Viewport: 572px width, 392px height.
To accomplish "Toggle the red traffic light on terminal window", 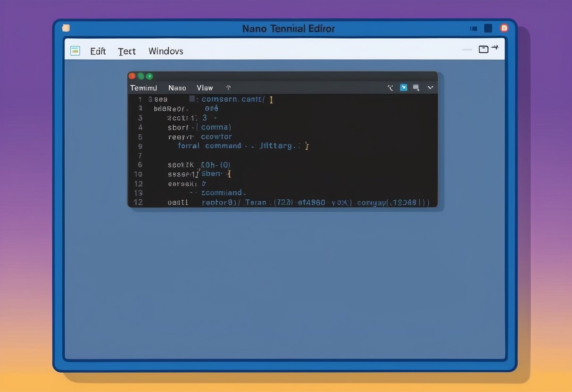I will (x=132, y=76).
